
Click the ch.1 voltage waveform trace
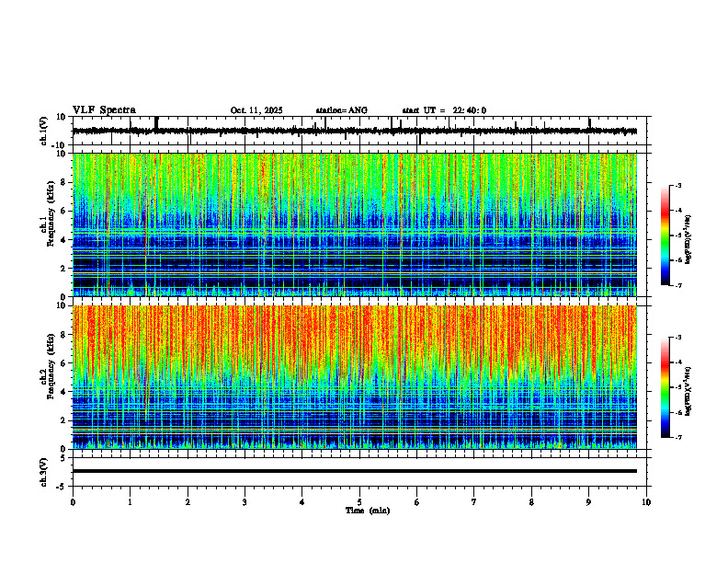354,131
